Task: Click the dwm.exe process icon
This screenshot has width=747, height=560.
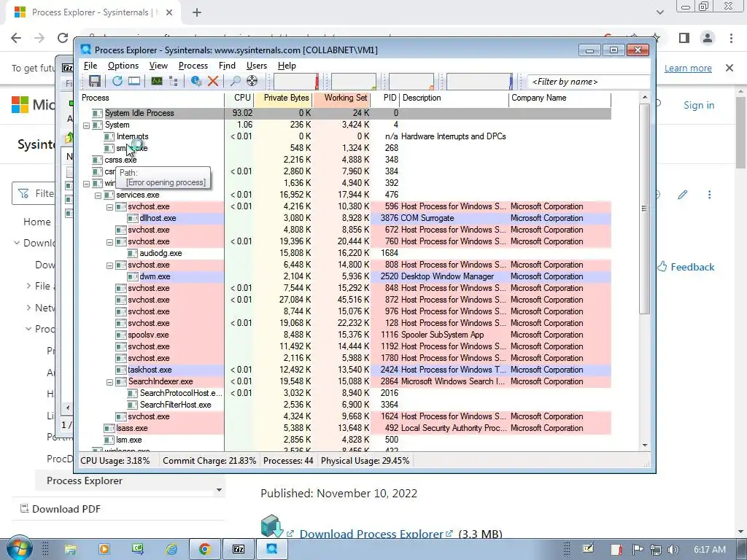Action: tap(133, 276)
